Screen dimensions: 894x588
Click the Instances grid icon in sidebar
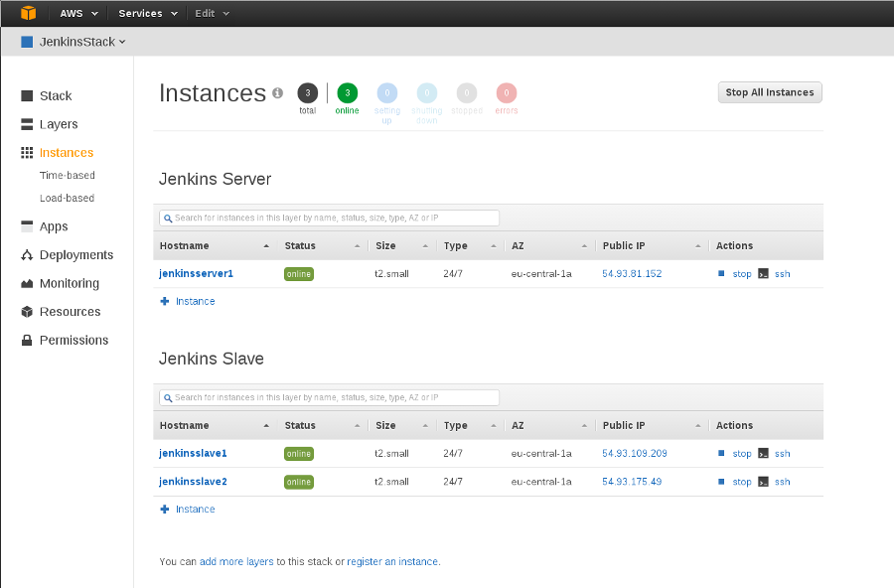(27, 153)
